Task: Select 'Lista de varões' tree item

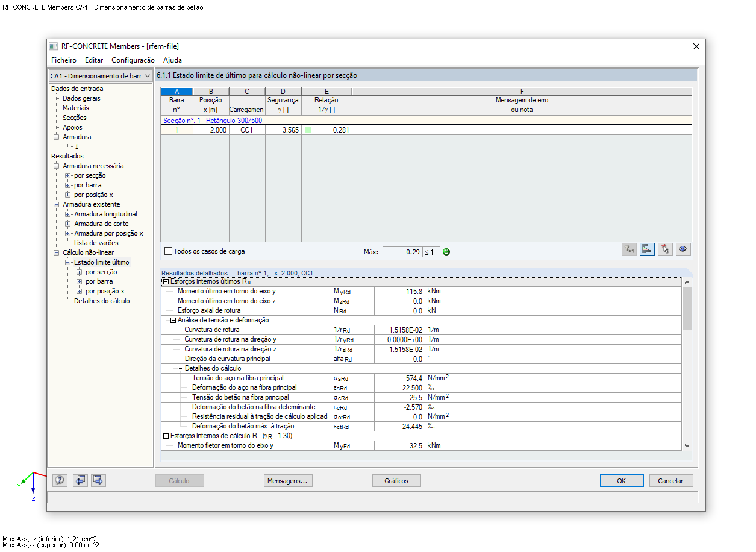Action: [x=96, y=243]
